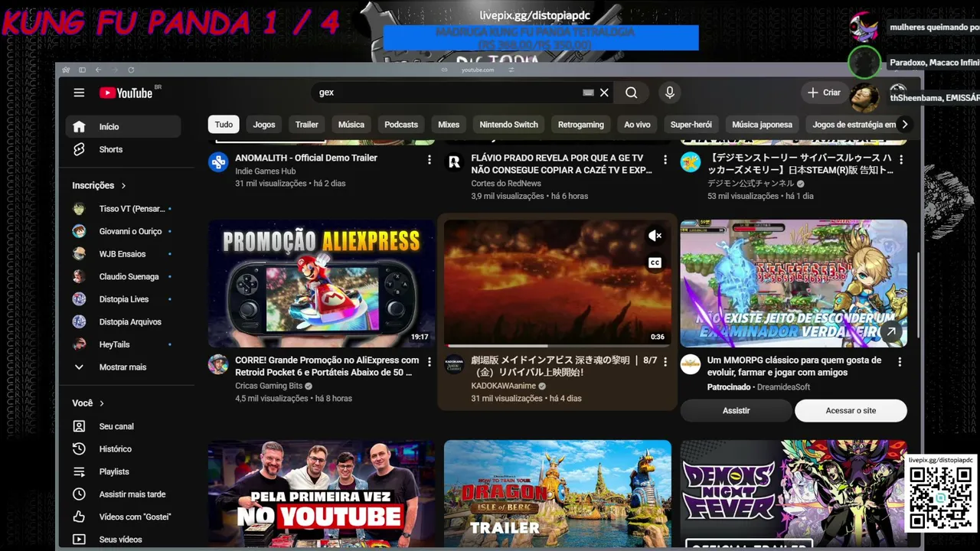Open Distopia Arquivos channel avatar

click(79, 322)
